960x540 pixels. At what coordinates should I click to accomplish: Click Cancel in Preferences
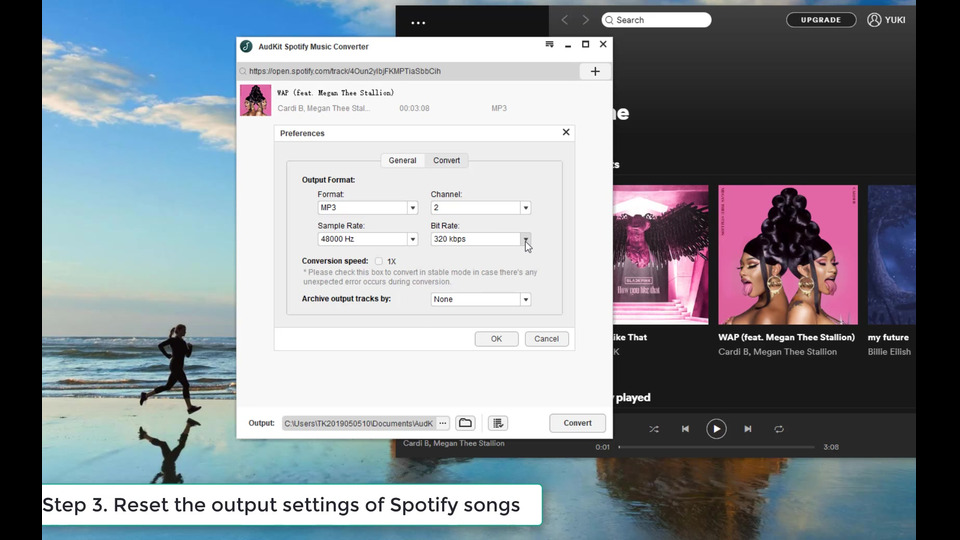point(546,339)
